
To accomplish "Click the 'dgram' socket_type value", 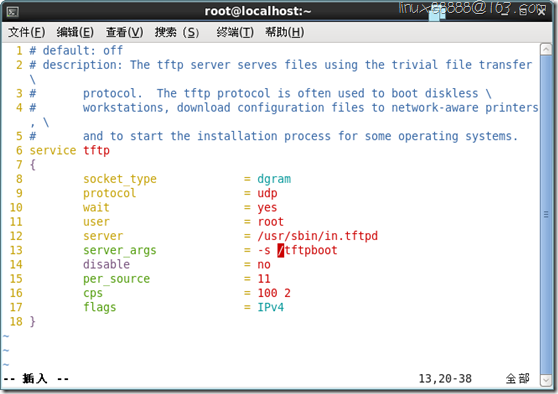I will [x=274, y=179].
